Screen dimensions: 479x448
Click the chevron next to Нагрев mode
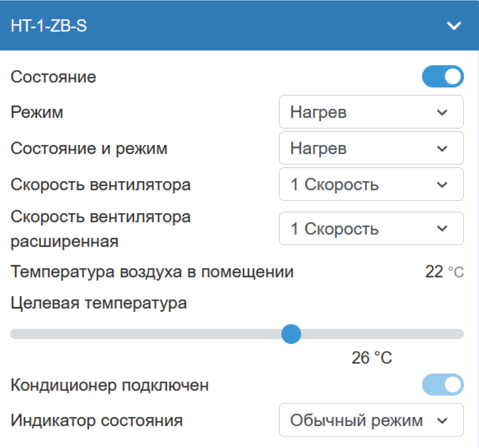[x=442, y=112]
